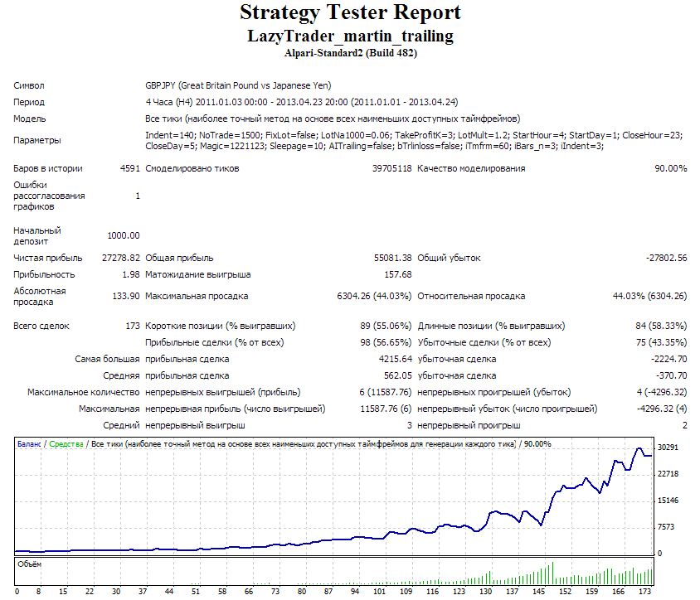Click the Параметры label
700x600 pixels.
tap(36, 141)
